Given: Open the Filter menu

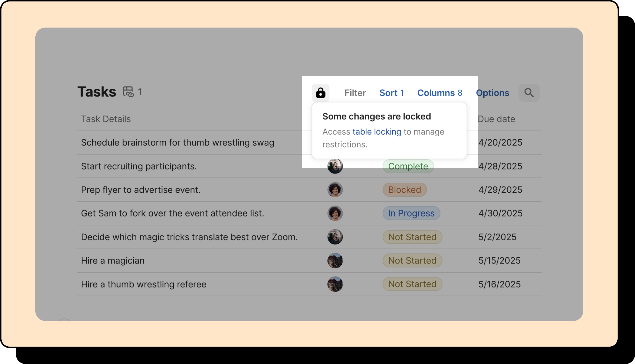Looking at the screenshot, I should tap(355, 93).
